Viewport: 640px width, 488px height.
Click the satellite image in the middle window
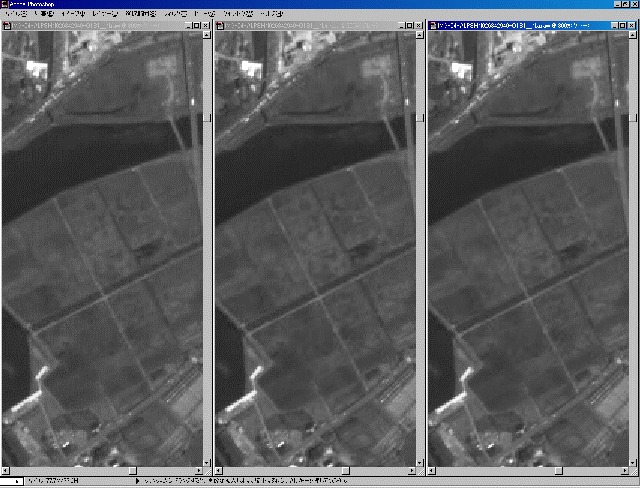tap(316, 249)
